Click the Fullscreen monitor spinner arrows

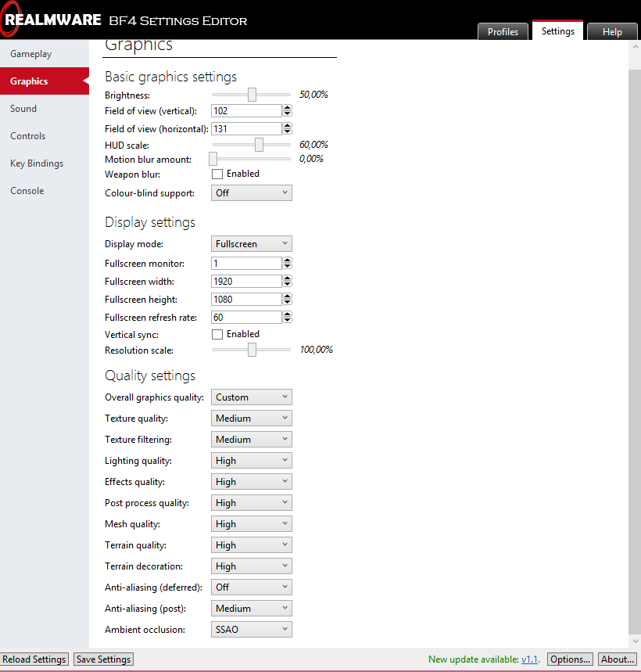click(288, 263)
